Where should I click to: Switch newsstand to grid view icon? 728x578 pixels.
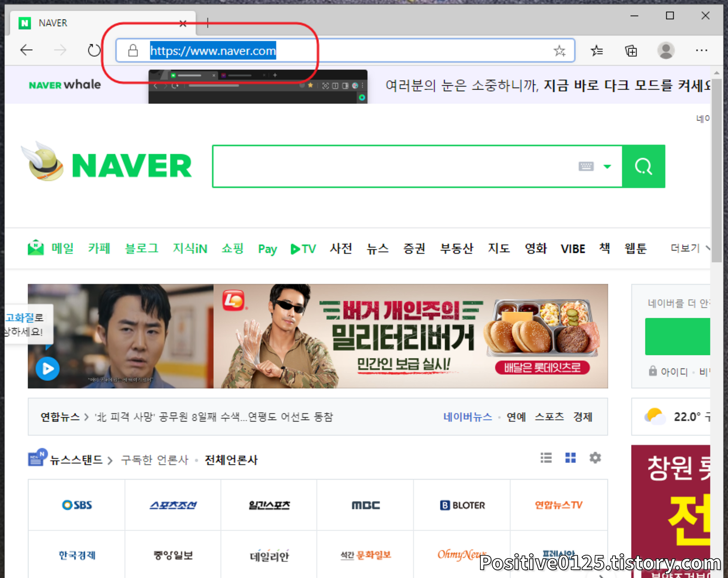click(x=571, y=458)
